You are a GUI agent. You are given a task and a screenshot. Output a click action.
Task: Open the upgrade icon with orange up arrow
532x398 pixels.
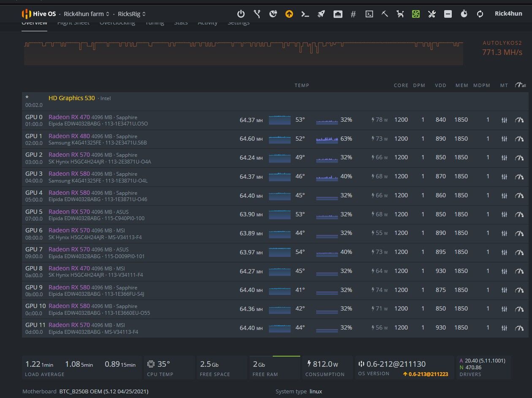pos(289,14)
